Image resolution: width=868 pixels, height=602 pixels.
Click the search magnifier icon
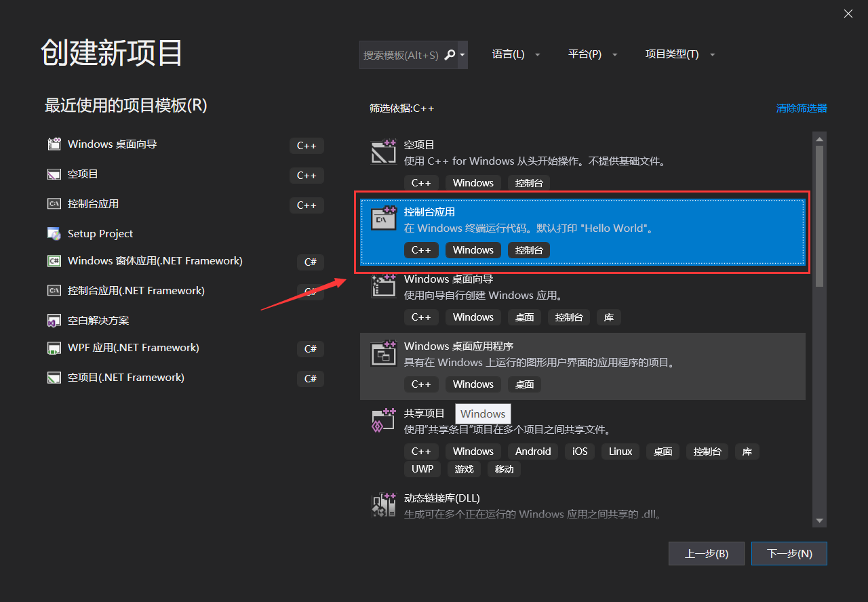(449, 55)
